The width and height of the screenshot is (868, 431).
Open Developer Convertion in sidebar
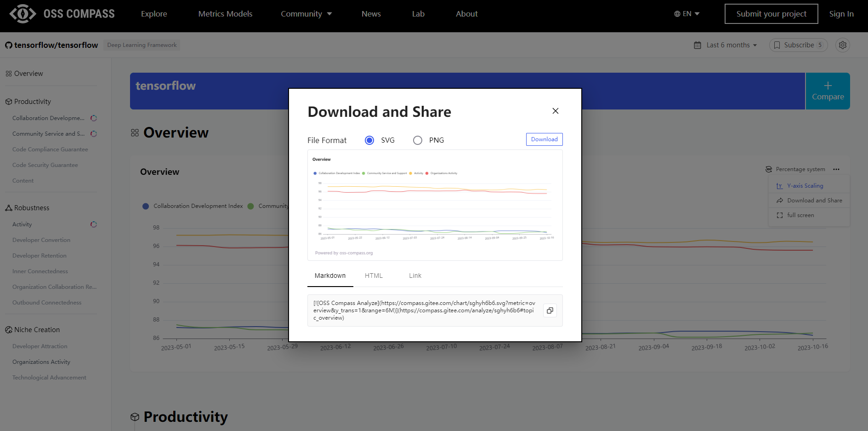tap(41, 240)
